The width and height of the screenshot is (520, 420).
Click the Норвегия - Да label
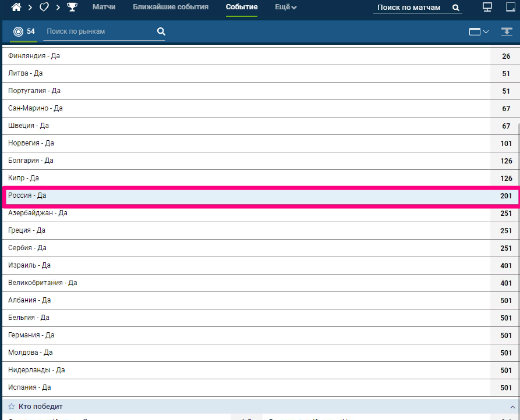pyautogui.click(x=31, y=143)
